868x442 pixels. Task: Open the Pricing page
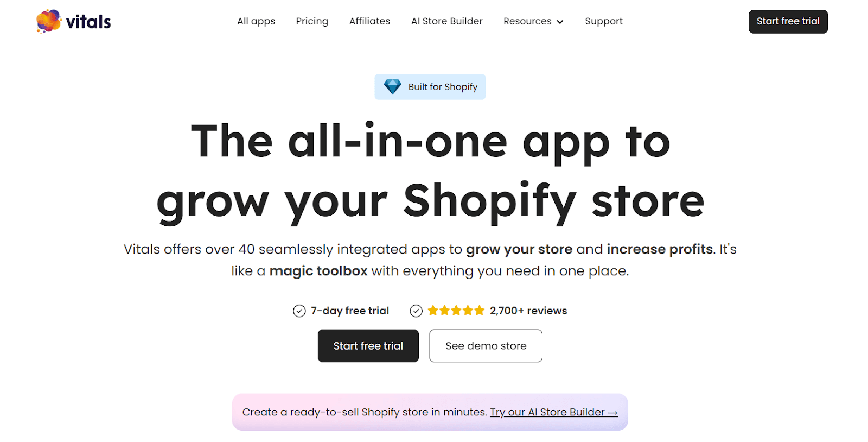click(x=312, y=21)
